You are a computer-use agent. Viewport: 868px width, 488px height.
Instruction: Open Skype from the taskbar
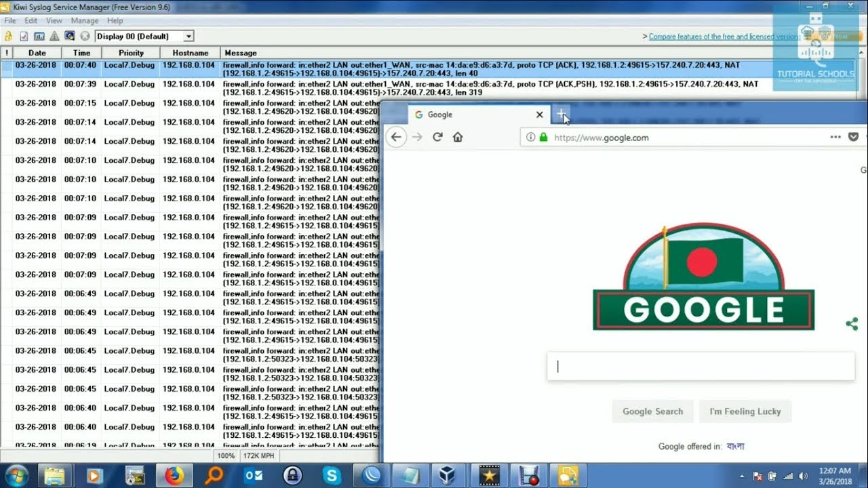pyautogui.click(x=332, y=476)
